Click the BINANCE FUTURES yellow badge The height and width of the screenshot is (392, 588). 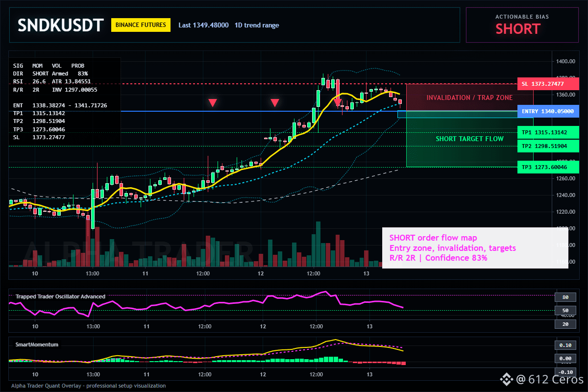tap(141, 25)
